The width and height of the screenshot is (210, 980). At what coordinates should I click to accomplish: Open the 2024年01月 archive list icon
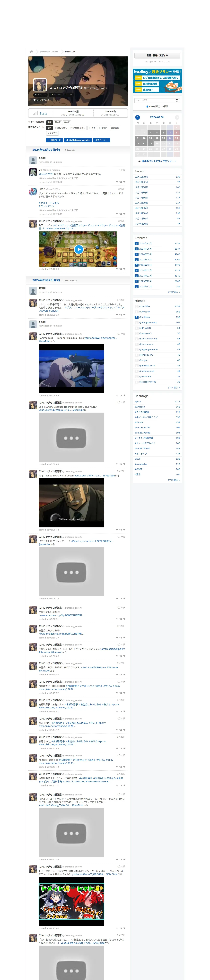pyautogui.click(x=136, y=276)
